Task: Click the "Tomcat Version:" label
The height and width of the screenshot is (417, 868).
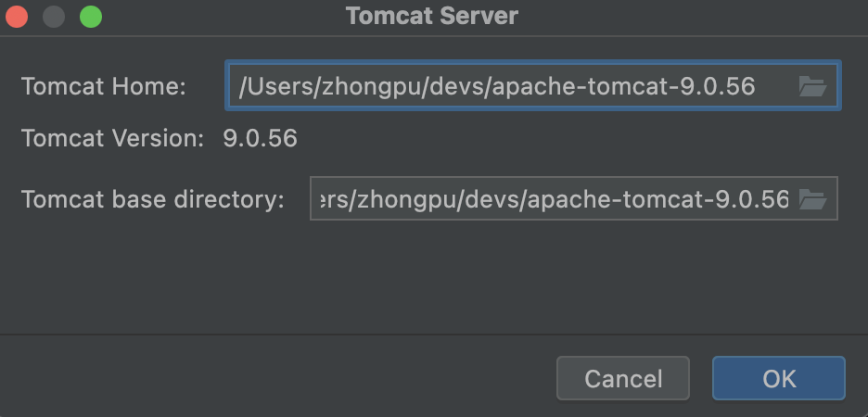Action: coord(112,140)
